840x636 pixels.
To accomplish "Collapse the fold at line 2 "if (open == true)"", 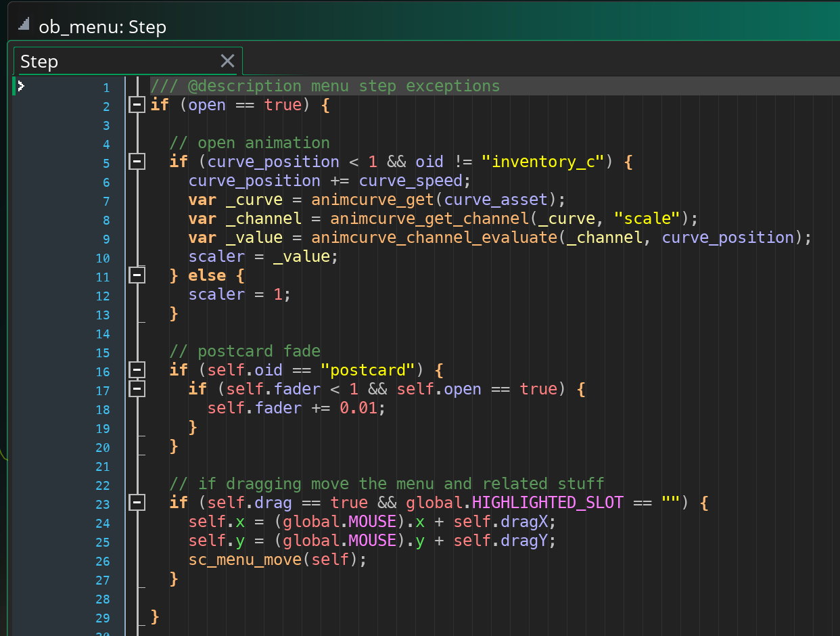I will [137, 105].
